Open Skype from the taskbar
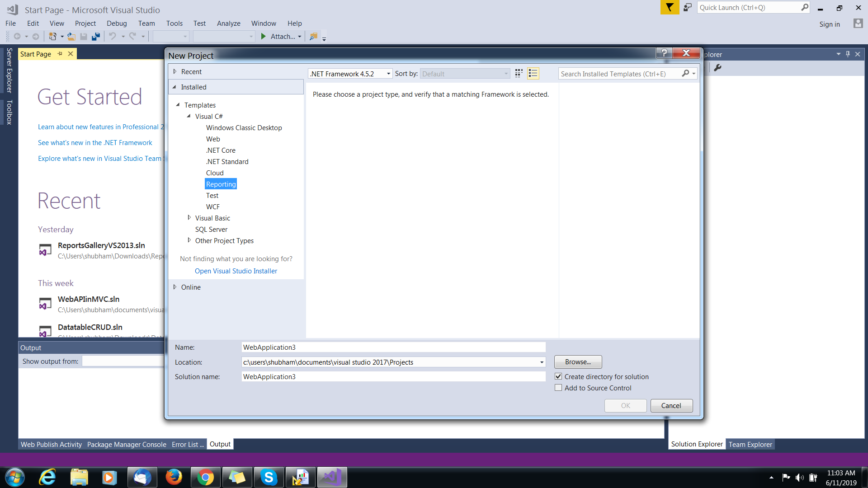 point(269,477)
